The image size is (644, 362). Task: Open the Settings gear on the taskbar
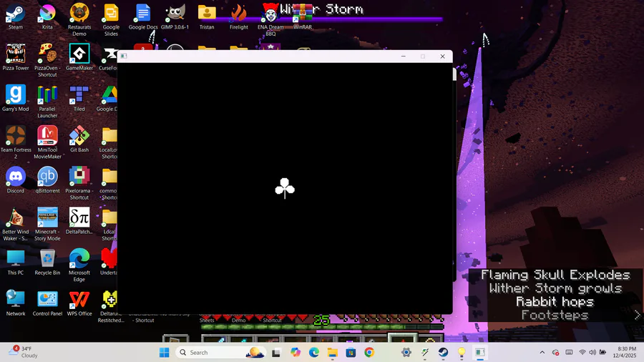click(x=406, y=352)
